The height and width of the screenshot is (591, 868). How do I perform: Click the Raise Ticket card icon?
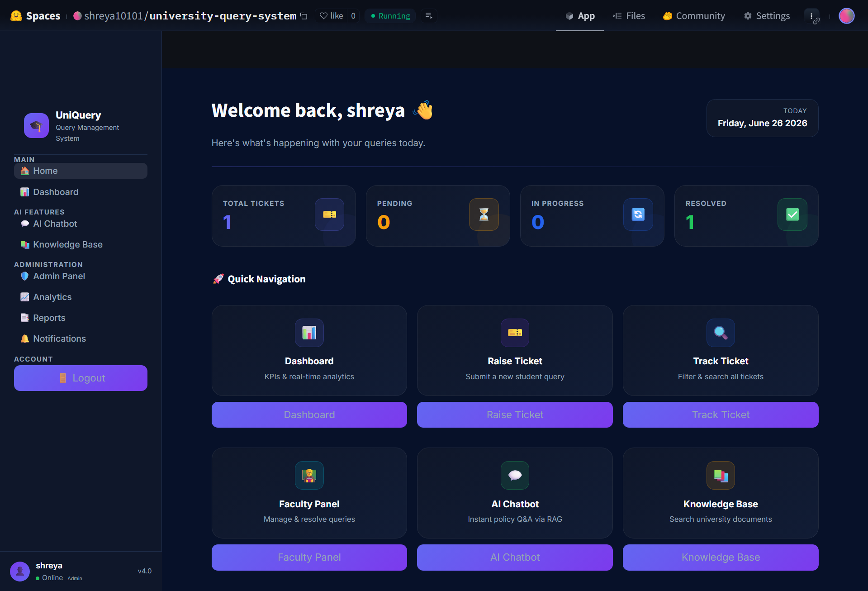pos(515,333)
